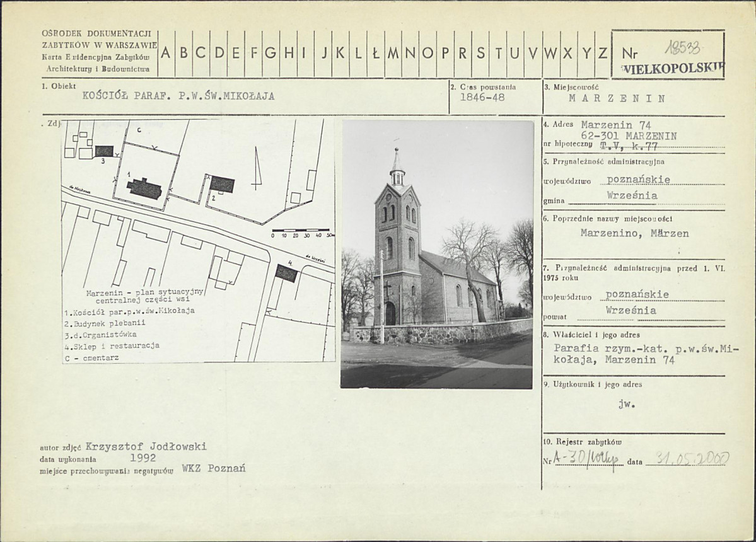Select the letter A index box
This screenshot has width=756, height=542.
click(166, 54)
